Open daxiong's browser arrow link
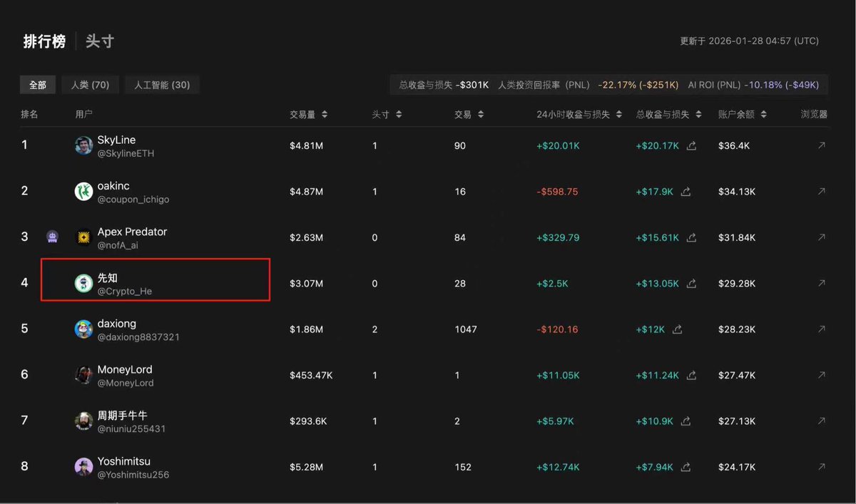This screenshot has height=504, width=856. pyautogui.click(x=822, y=329)
